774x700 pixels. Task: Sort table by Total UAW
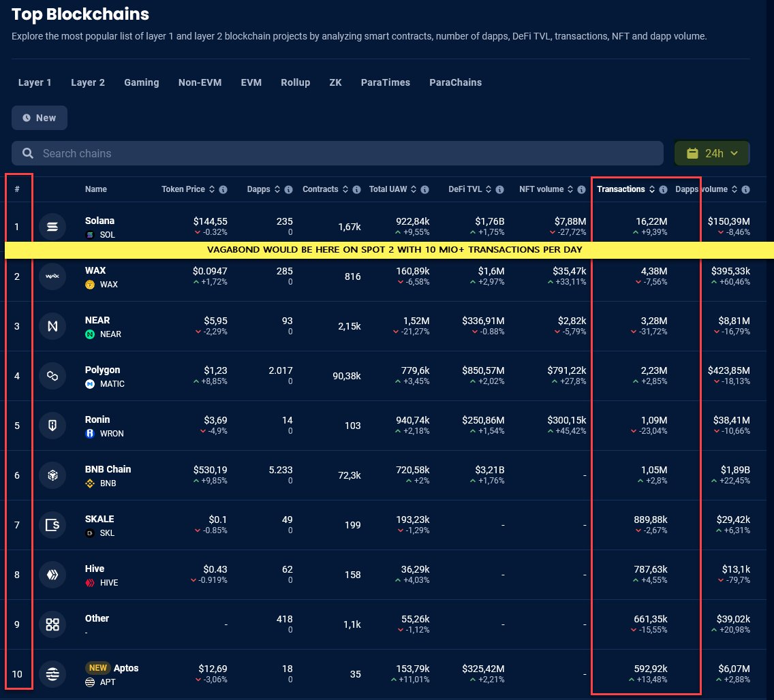click(x=414, y=189)
